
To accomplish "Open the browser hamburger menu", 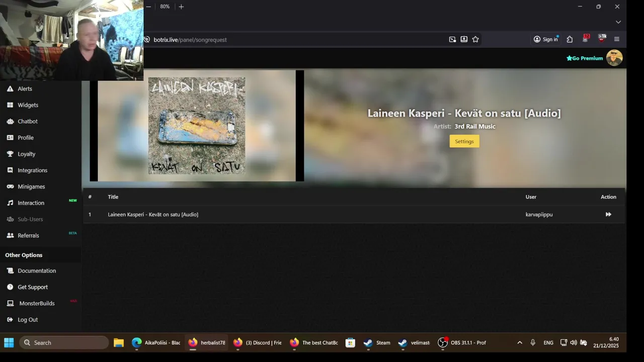I will pyautogui.click(x=617, y=39).
